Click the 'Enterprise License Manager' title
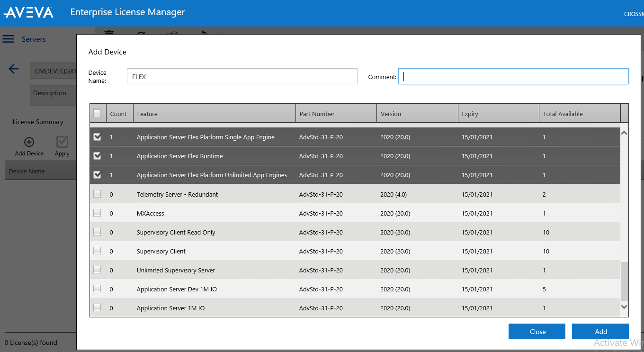The height and width of the screenshot is (352, 644). [127, 12]
